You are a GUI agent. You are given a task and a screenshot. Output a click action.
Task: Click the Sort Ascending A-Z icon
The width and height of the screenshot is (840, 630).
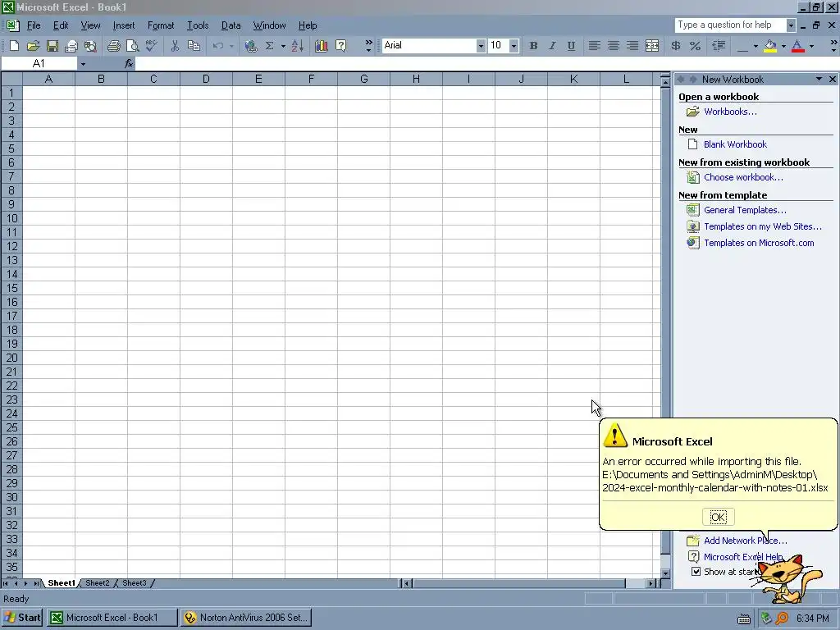tap(298, 46)
